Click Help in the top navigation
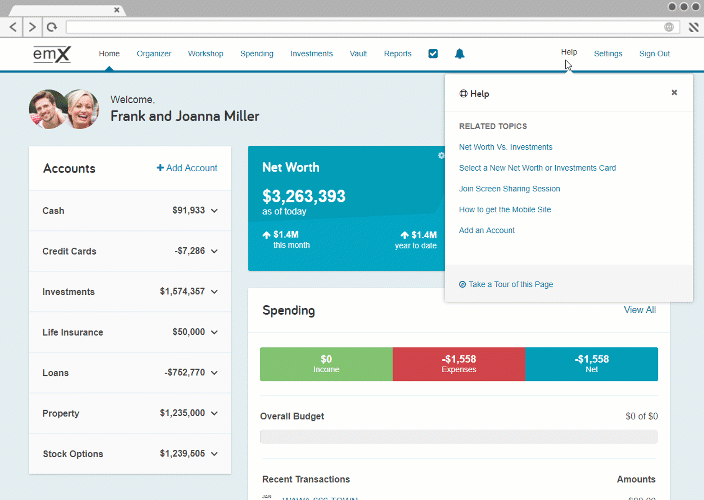704x500 pixels. coord(569,52)
